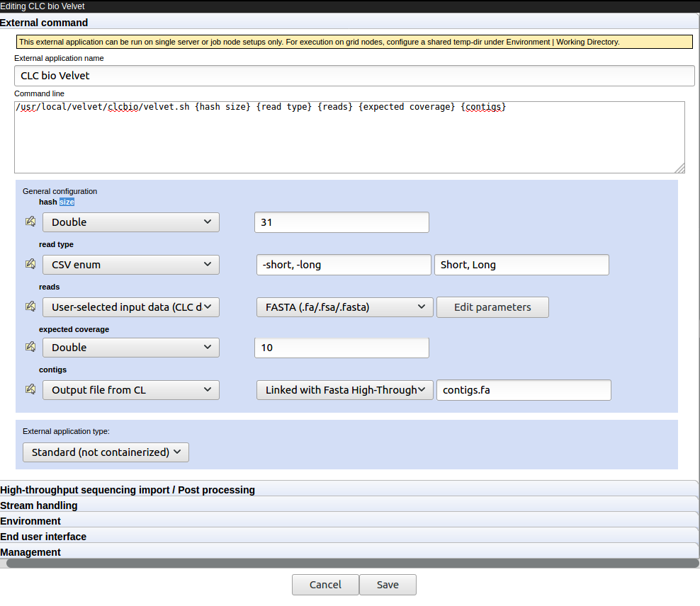Open the Double type dropdown for hash size
700x606 pixels.
[130, 222]
